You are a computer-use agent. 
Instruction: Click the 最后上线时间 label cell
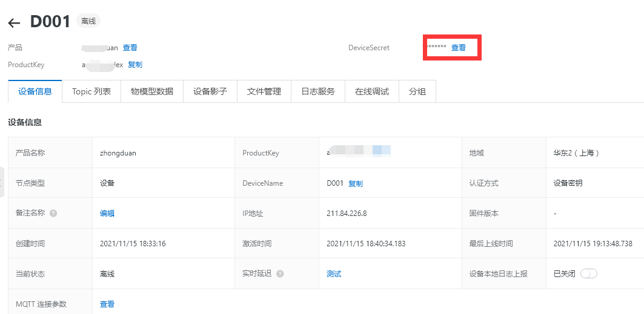[x=504, y=243]
